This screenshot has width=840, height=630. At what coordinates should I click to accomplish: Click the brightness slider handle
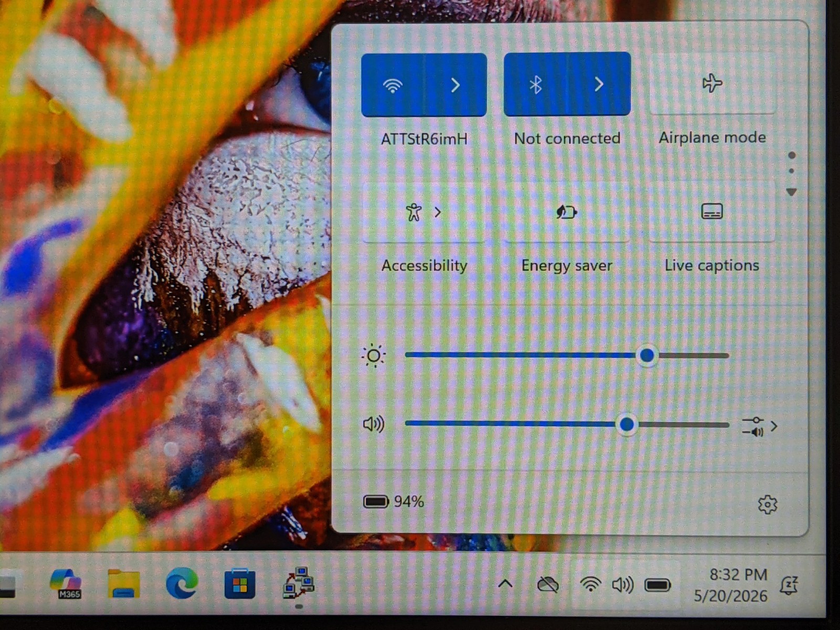647,355
